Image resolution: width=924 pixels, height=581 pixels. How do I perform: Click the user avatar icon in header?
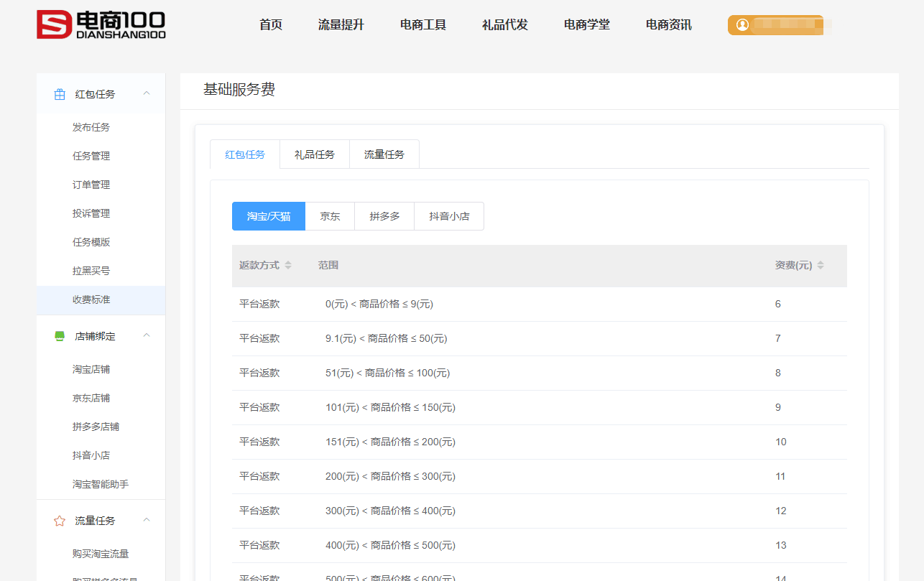(x=742, y=25)
